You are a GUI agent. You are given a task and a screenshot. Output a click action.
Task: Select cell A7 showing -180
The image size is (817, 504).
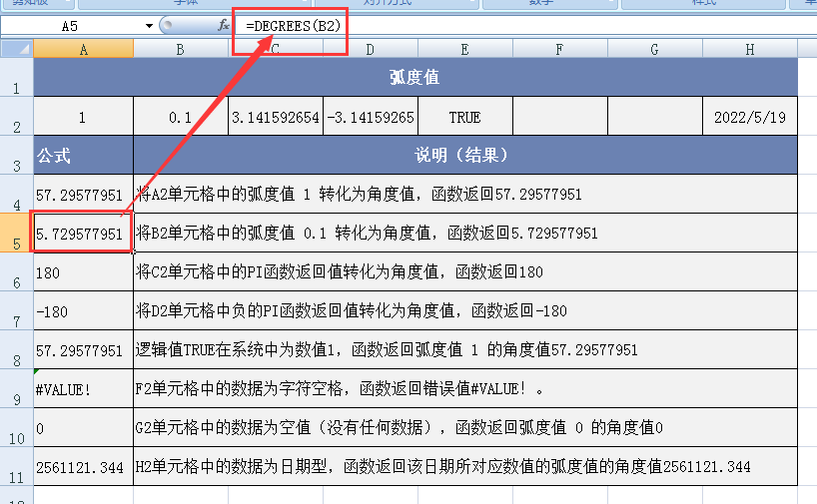click(x=83, y=310)
